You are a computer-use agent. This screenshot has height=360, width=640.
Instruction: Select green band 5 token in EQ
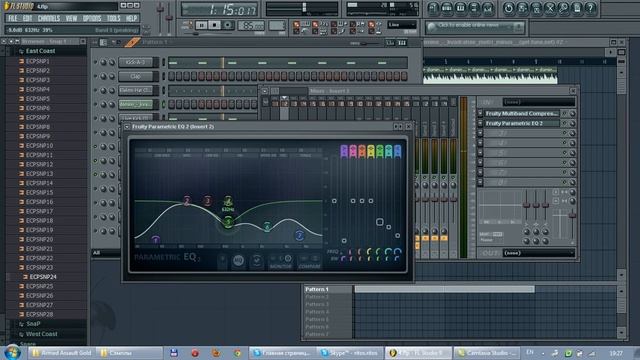click(380, 151)
